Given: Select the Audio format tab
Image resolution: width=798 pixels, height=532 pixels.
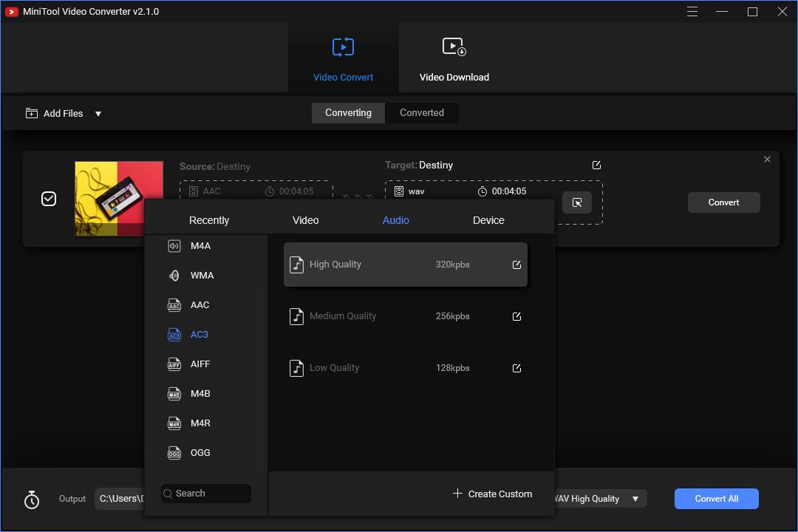Looking at the screenshot, I should click(x=395, y=220).
